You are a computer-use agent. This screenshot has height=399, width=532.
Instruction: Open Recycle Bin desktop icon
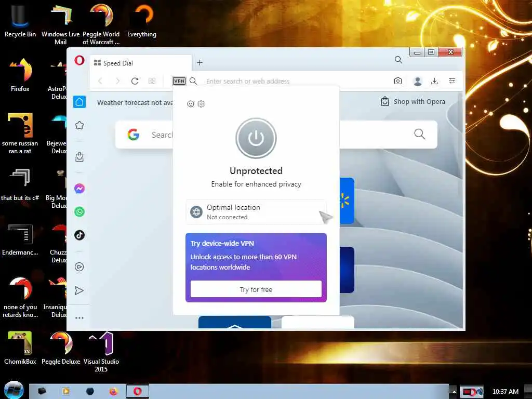[20, 20]
